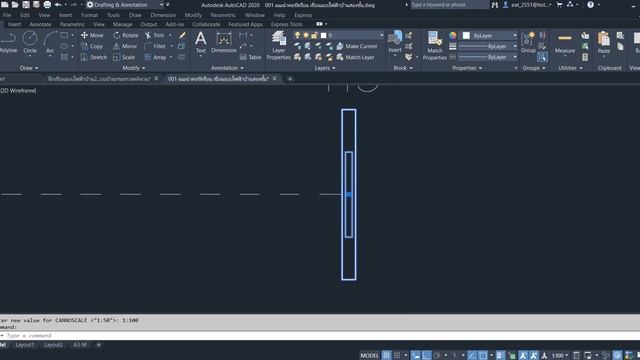Choose the Rotate tool
This screenshot has width=640, height=360.
point(126,36)
